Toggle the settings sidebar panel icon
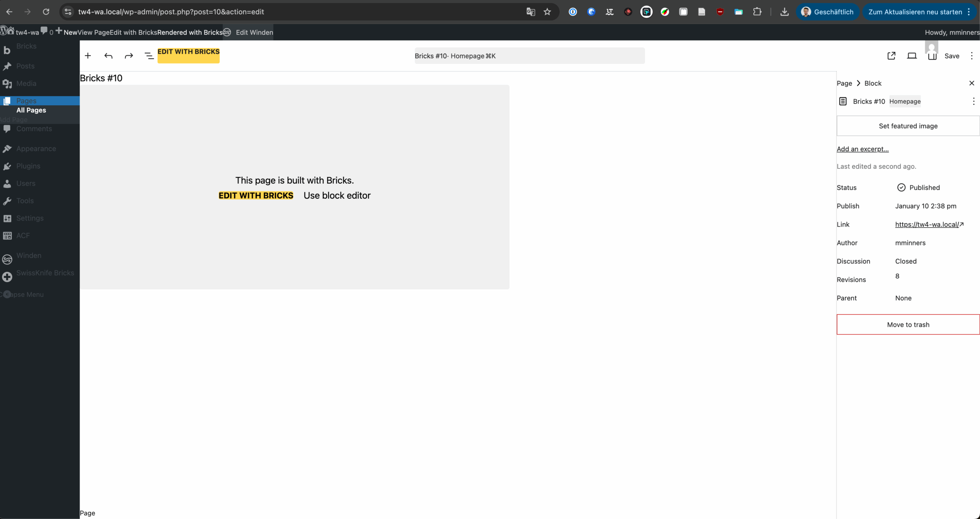Viewport: 980px width, 519px height. (x=932, y=56)
